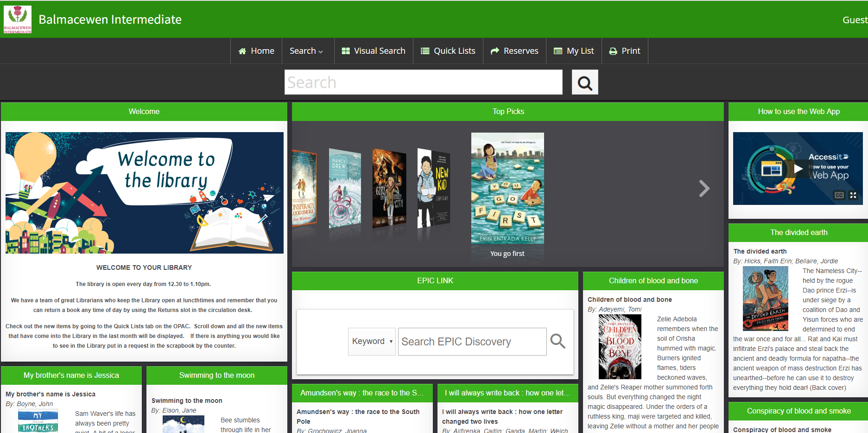Click the Visual Search grid icon
Screen dimensions: 868x433
(345, 51)
